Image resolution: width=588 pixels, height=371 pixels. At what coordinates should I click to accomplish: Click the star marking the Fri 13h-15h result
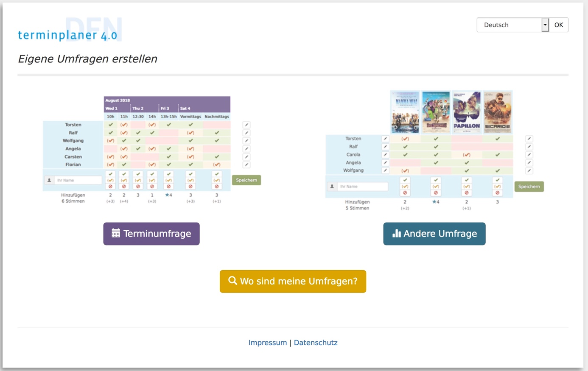point(167,195)
